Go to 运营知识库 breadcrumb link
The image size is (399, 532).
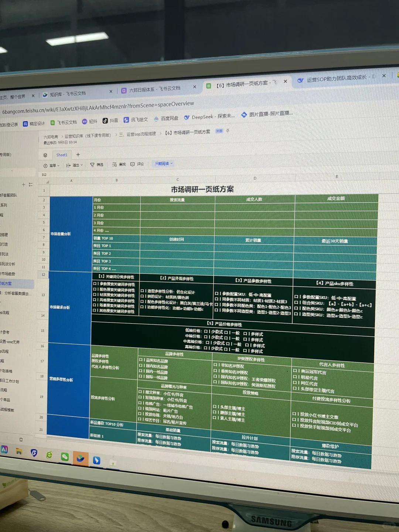point(88,136)
